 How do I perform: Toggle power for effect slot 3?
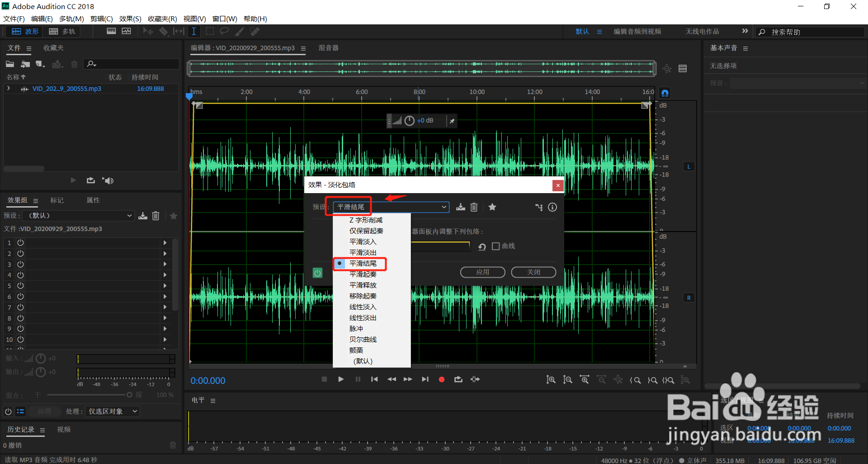(x=20, y=264)
